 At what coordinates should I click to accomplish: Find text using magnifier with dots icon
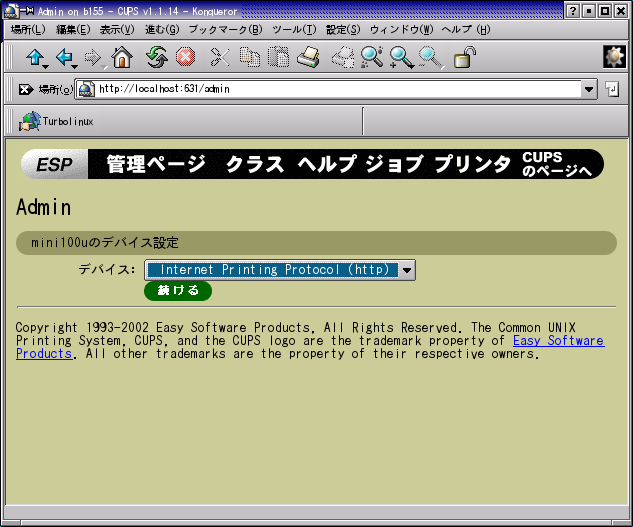point(372,57)
